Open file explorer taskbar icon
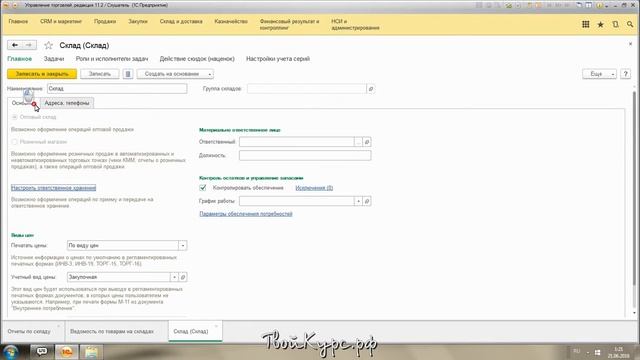The image size is (640, 360). click(x=91, y=351)
